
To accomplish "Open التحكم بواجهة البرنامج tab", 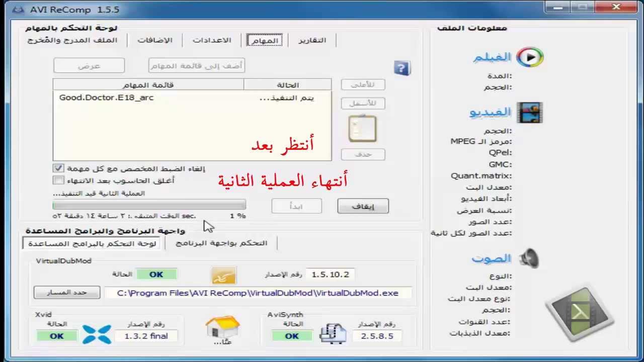I will 221,243.
